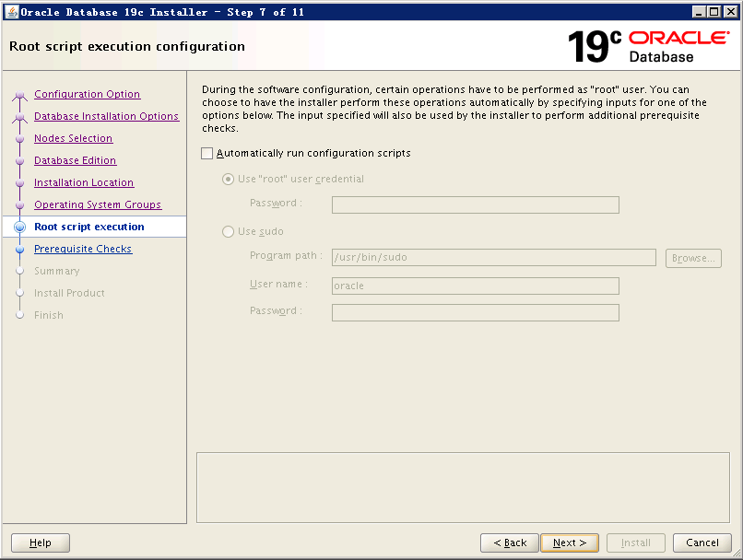
Task: Click the Install Product step bullet icon
Action: [x=20, y=293]
